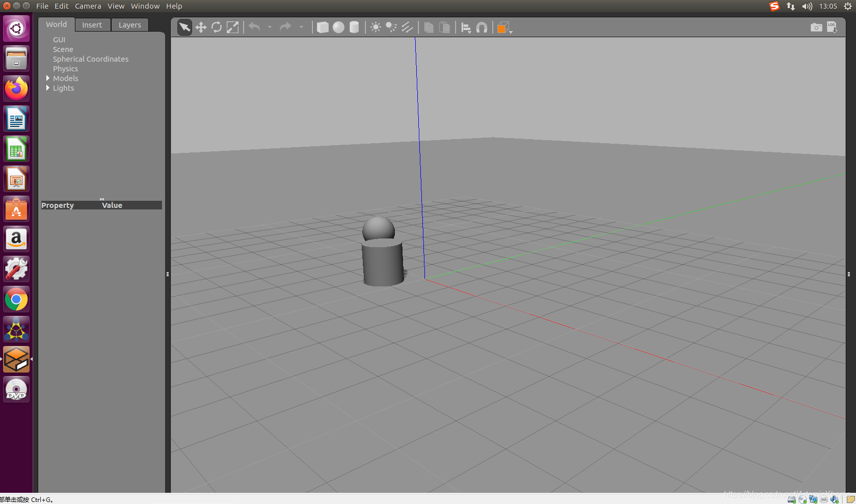Expand the Lights tree node

click(48, 88)
